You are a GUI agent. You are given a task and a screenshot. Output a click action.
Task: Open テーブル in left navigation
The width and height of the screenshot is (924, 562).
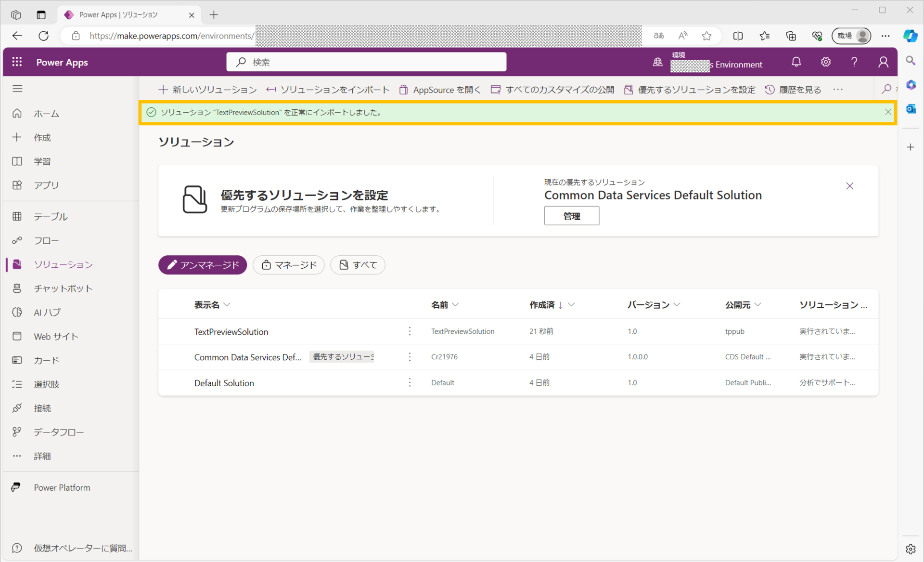pyautogui.click(x=71, y=217)
